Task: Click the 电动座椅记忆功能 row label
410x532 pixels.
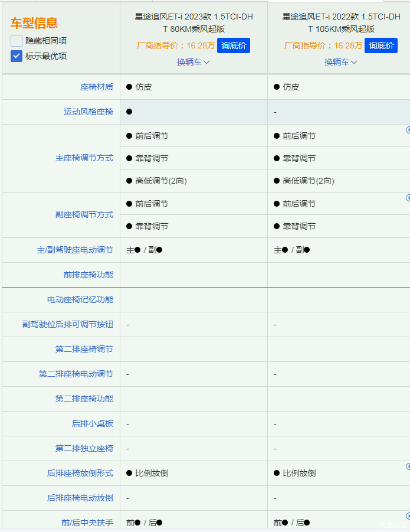Action: 80,299
